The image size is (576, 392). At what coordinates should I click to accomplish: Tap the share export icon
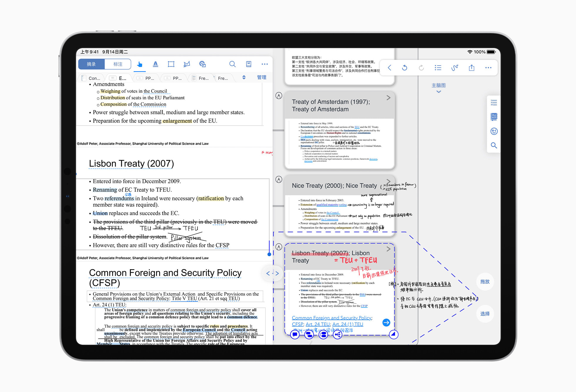click(471, 68)
